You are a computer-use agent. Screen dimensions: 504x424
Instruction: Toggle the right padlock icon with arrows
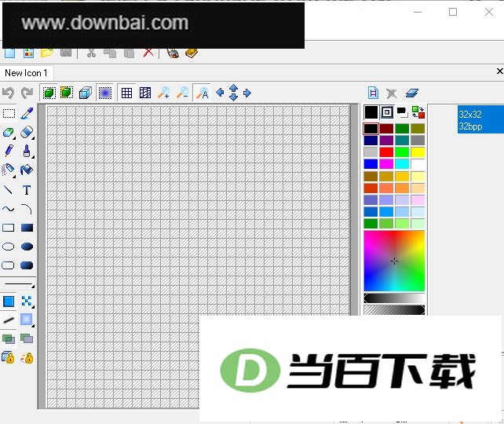click(x=27, y=357)
